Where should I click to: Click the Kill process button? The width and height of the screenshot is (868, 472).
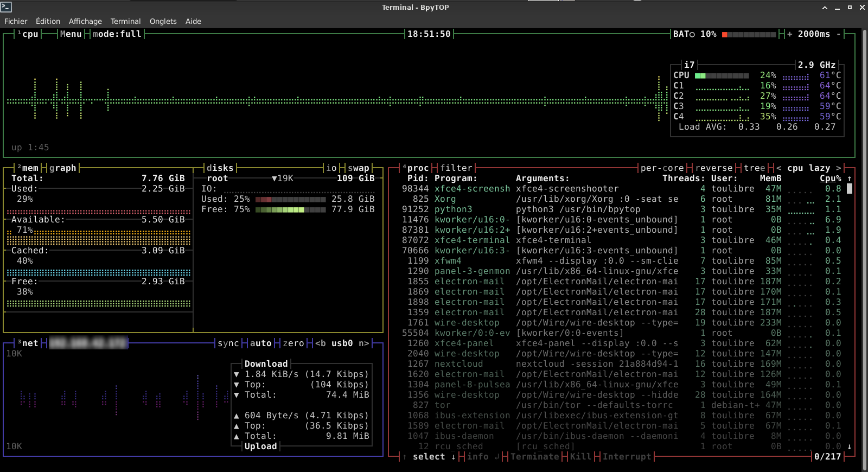pos(580,457)
